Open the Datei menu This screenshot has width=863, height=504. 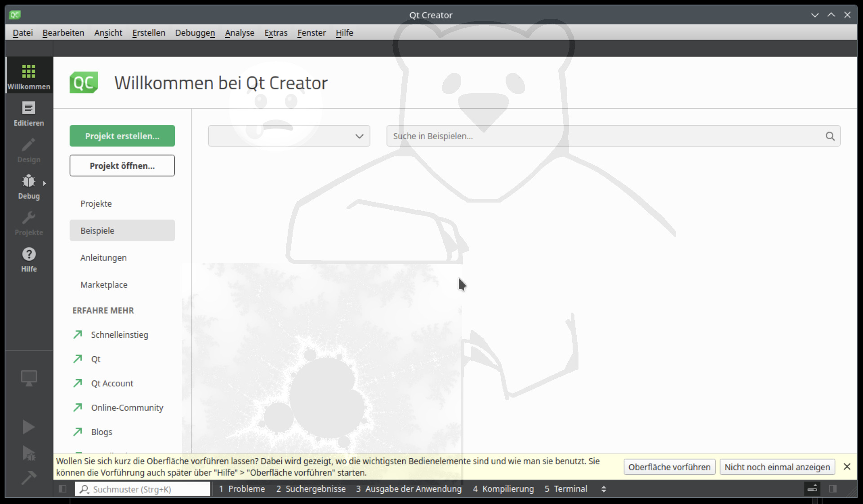23,33
